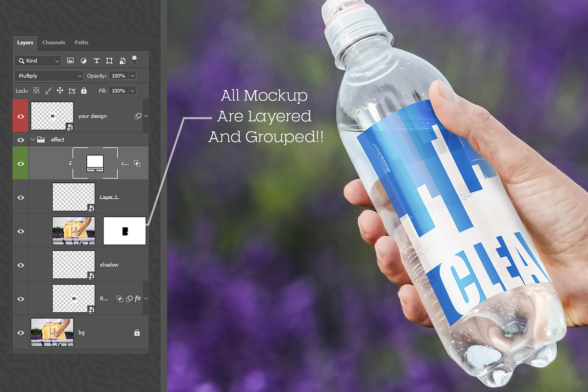Switch to the Layers tab
The height and width of the screenshot is (392, 588).
click(x=25, y=43)
